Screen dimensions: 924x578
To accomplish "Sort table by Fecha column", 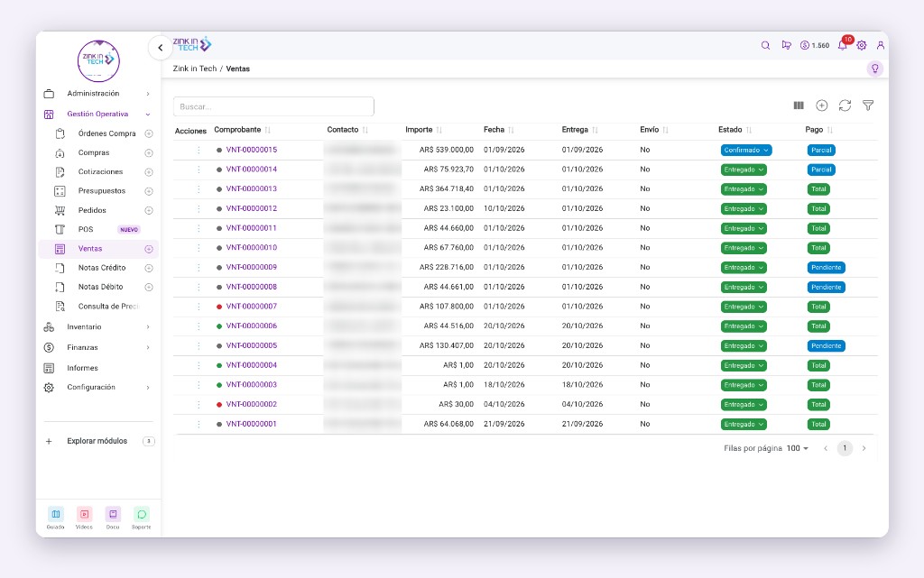I will click(x=511, y=130).
